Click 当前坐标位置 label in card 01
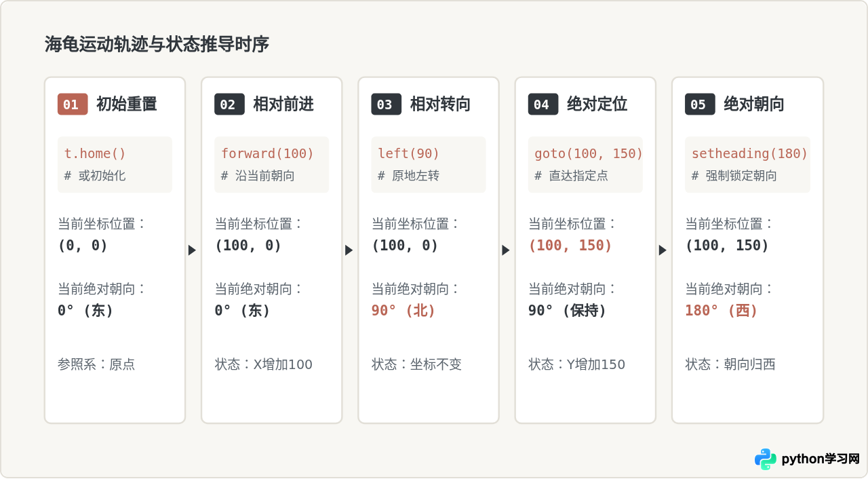The image size is (868, 479). point(102,223)
